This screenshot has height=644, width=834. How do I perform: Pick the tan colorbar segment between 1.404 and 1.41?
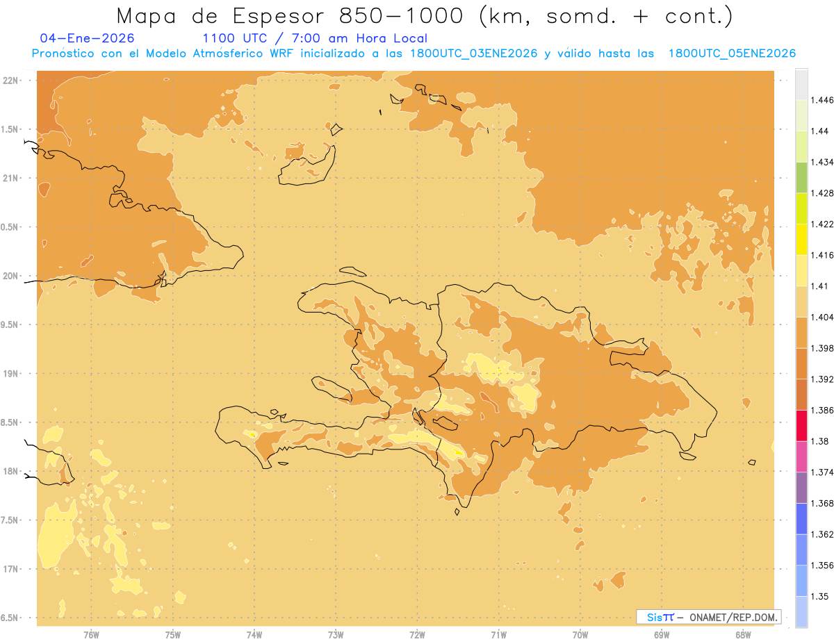[801, 302]
